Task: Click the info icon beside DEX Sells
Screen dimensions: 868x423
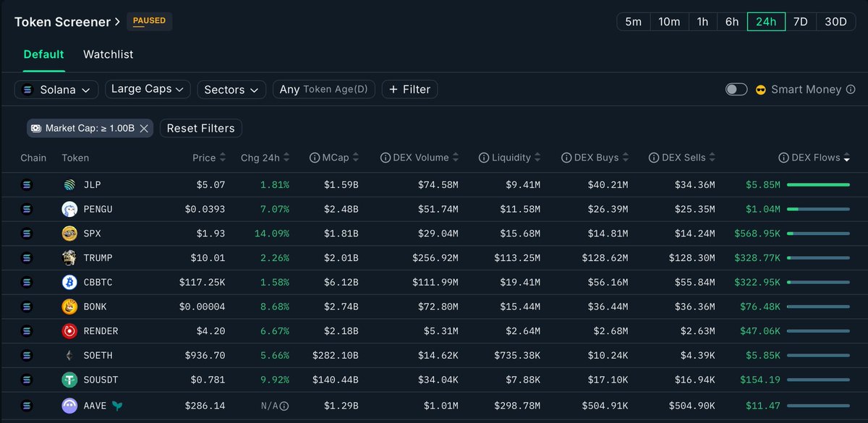Action: pyautogui.click(x=653, y=158)
